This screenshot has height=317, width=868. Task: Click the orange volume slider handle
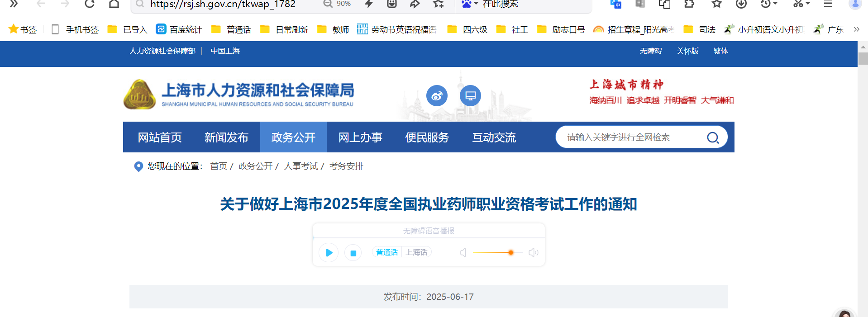(x=510, y=253)
